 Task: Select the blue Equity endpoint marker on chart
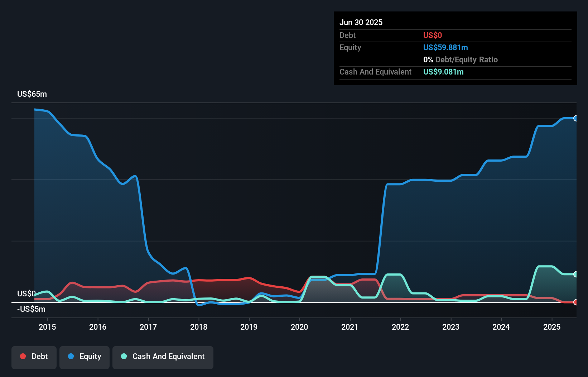pos(575,118)
